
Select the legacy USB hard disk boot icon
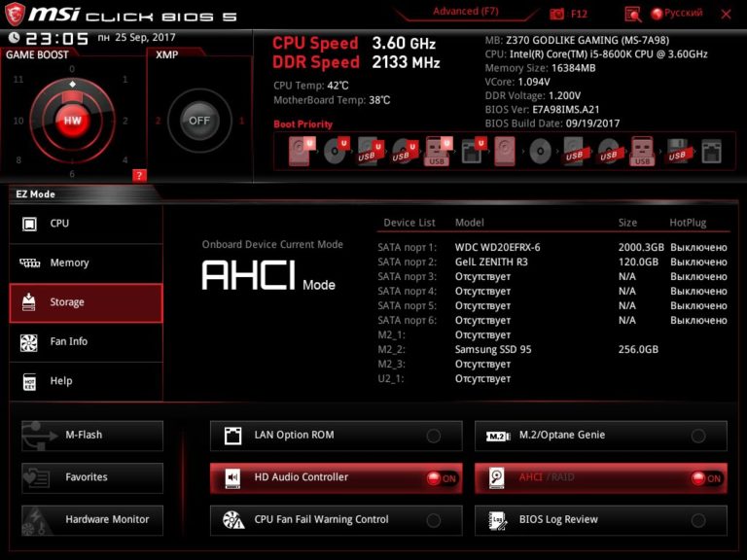[x=575, y=151]
